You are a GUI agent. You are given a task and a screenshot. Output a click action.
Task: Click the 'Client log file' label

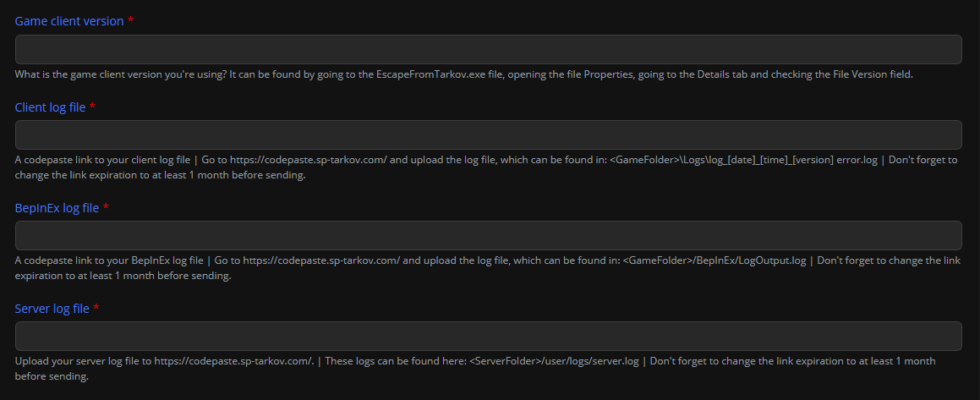click(50, 107)
